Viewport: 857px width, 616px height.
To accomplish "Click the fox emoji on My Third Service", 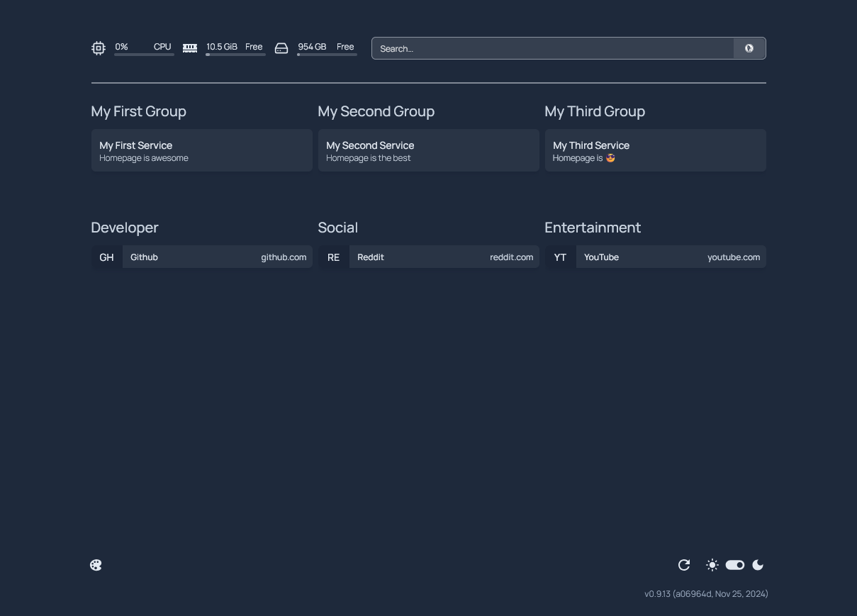I will pos(610,158).
